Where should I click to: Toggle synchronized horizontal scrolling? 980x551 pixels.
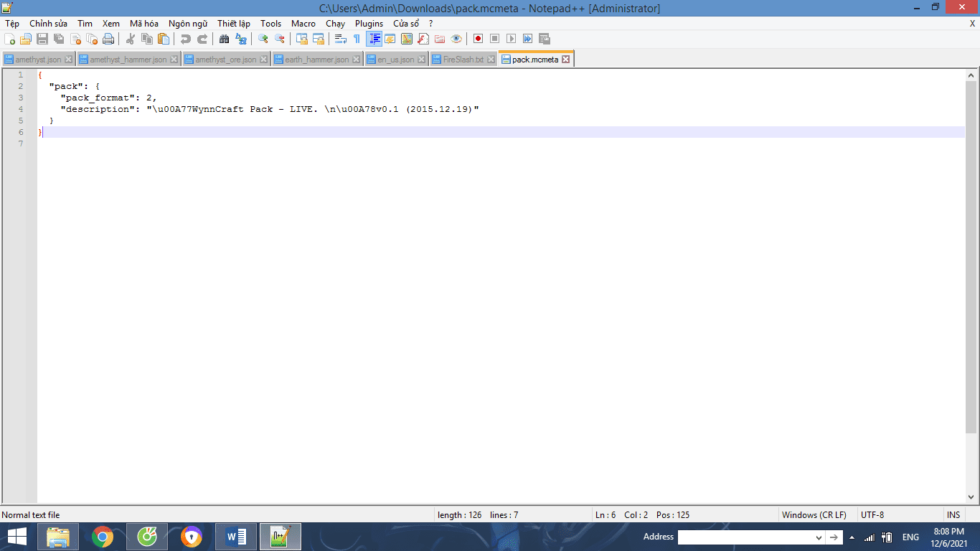319,39
